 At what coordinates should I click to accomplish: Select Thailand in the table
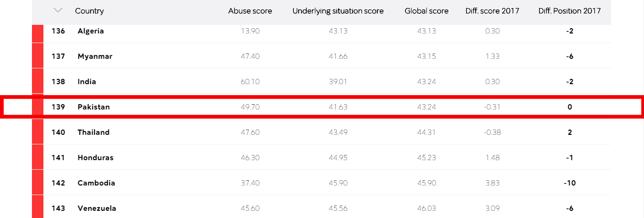point(93,132)
